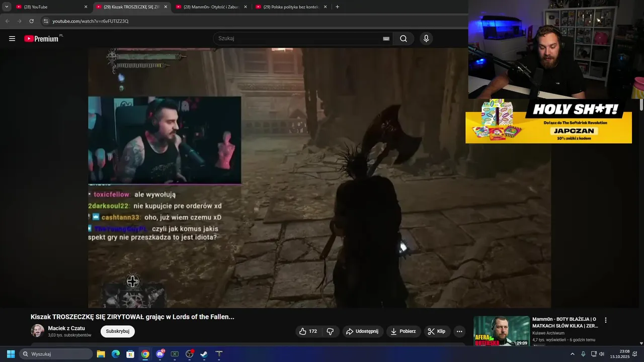Screen dimensions: 644x362
Task: Open the on-screen keyboard in search box
Action: [386, 39]
